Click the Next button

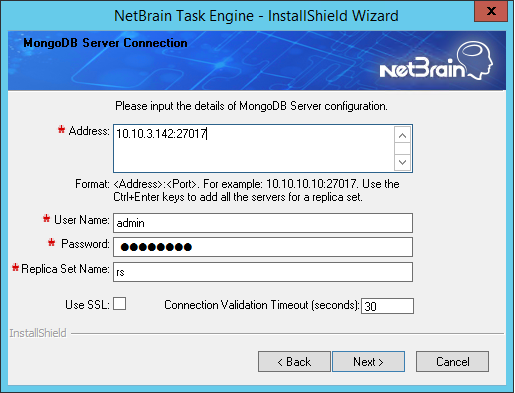coord(368,361)
